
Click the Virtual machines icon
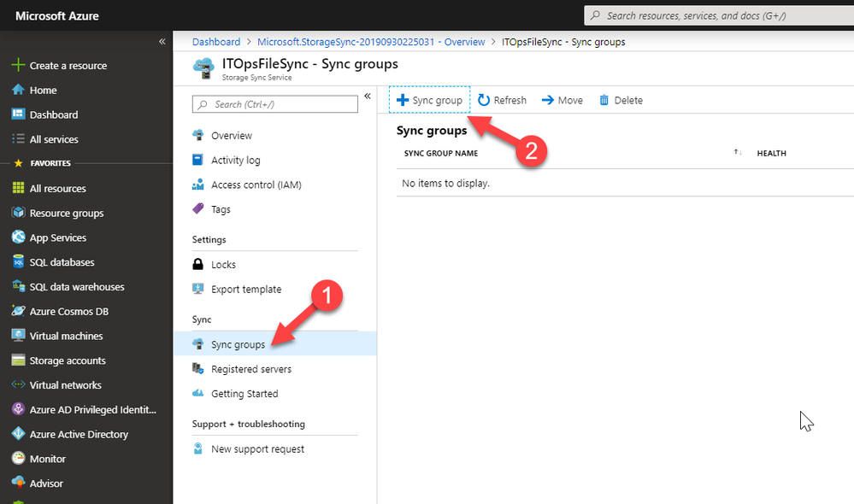[18, 335]
